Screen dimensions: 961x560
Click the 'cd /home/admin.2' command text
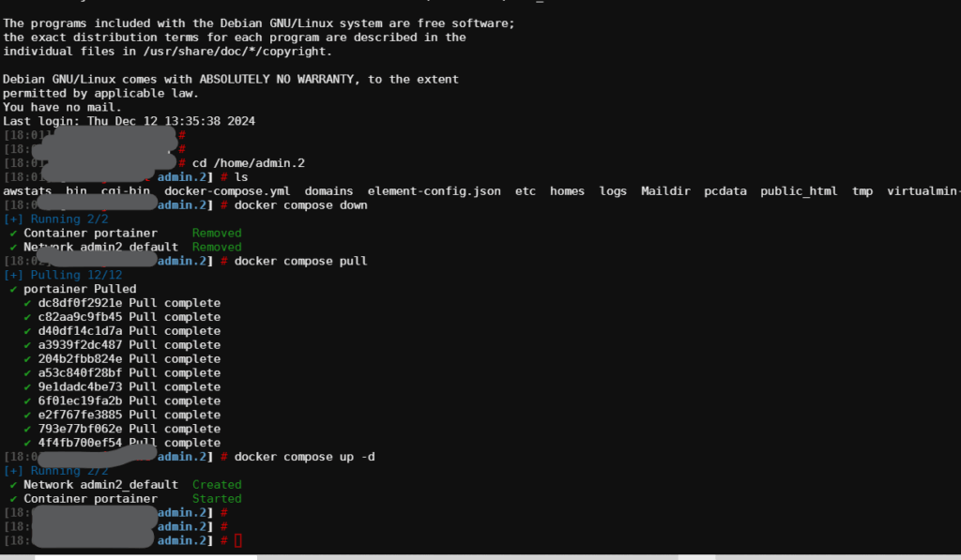pos(248,163)
